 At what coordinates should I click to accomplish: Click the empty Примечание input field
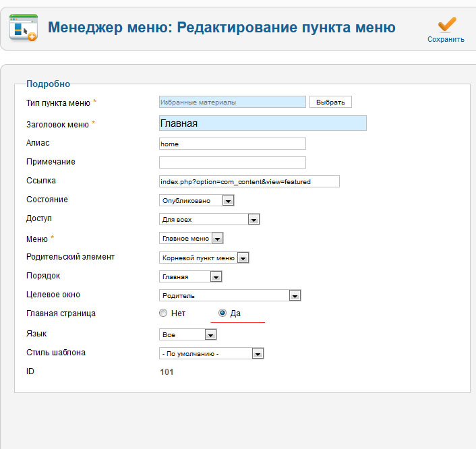pos(232,162)
